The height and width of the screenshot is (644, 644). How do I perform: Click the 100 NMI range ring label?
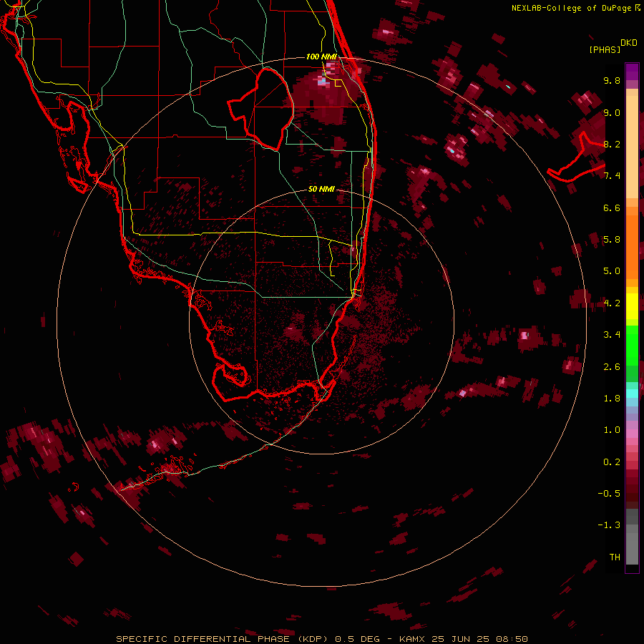point(321,57)
